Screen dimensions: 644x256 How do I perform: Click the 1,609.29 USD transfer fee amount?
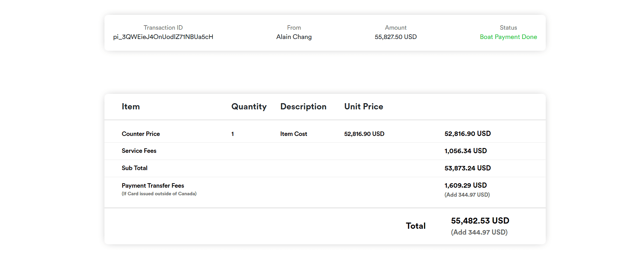[x=465, y=185]
